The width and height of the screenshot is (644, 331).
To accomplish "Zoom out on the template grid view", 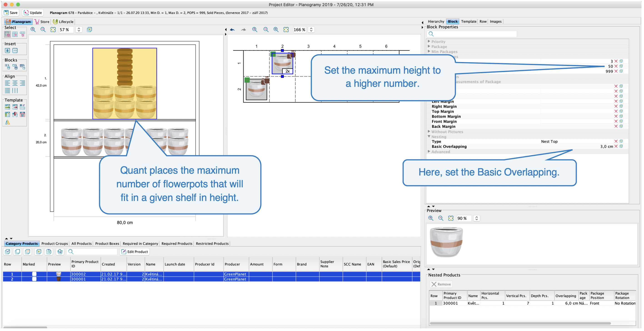I will point(266,30).
